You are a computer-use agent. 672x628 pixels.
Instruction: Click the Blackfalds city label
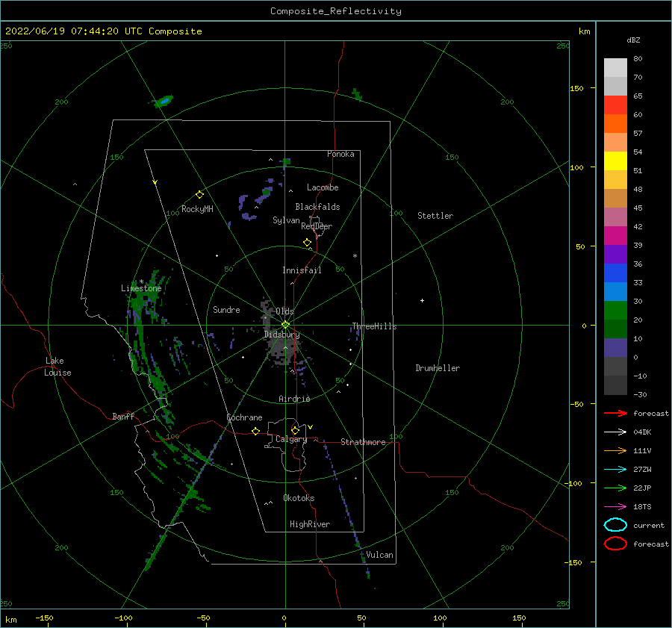[x=317, y=207]
